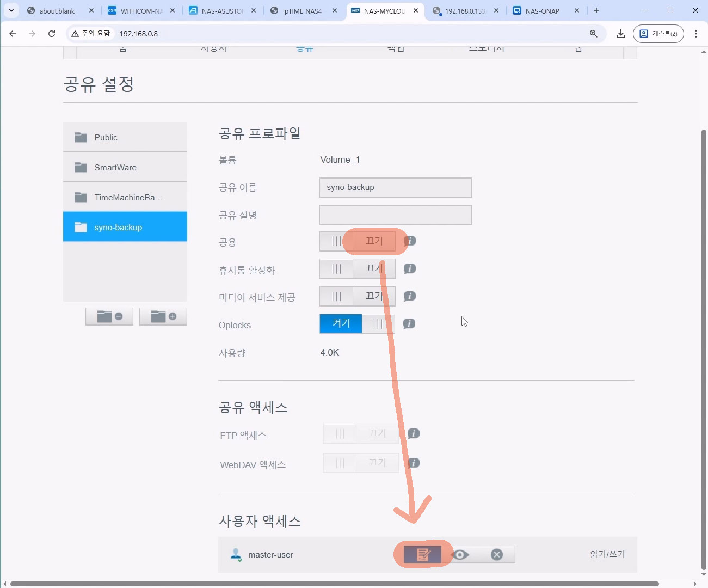Screen dimensions: 708x588
Task: Turn off the Oplocks switch
Action: pos(357,323)
